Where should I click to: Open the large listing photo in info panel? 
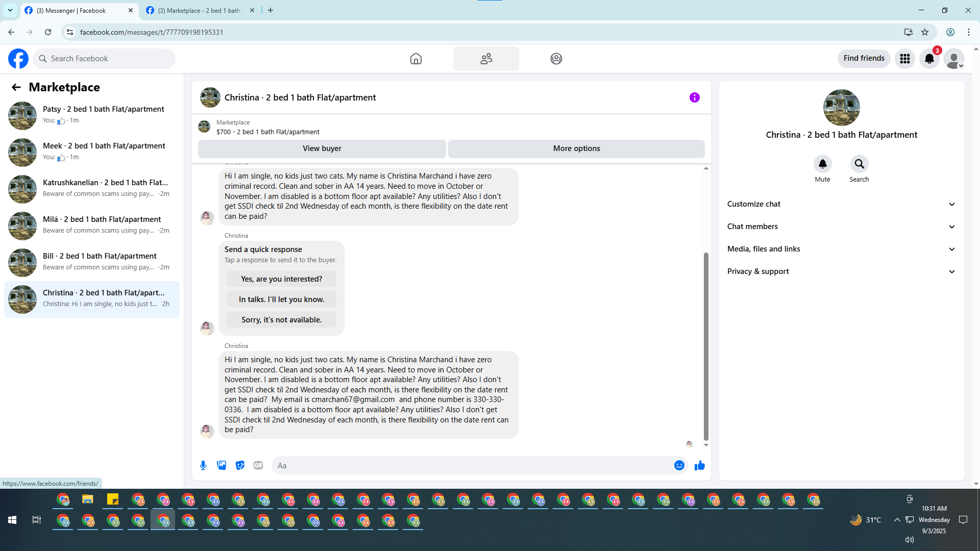pyautogui.click(x=842, y=108)
